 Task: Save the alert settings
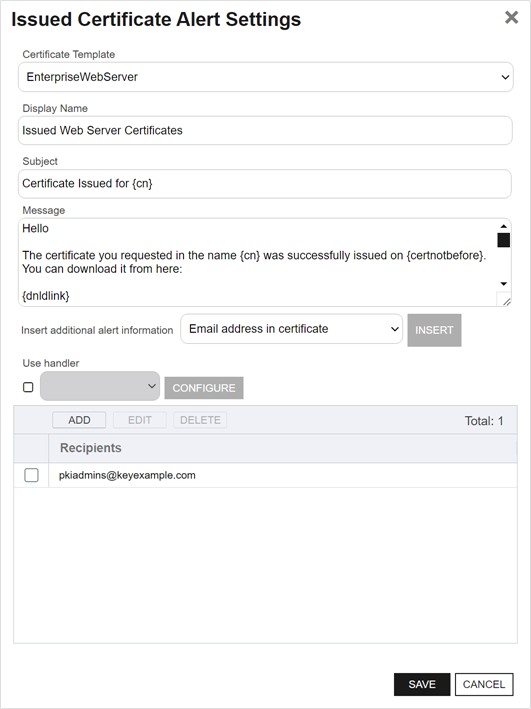[422, 684]
